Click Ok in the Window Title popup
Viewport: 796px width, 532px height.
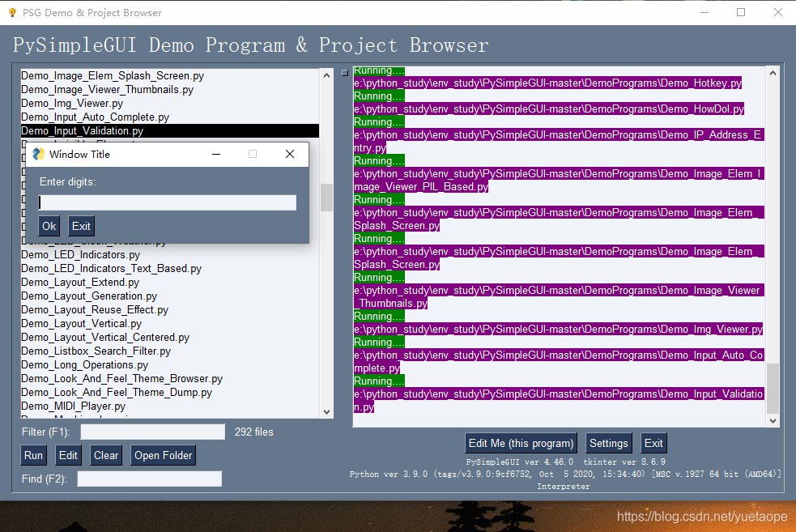tap(49, 226)
